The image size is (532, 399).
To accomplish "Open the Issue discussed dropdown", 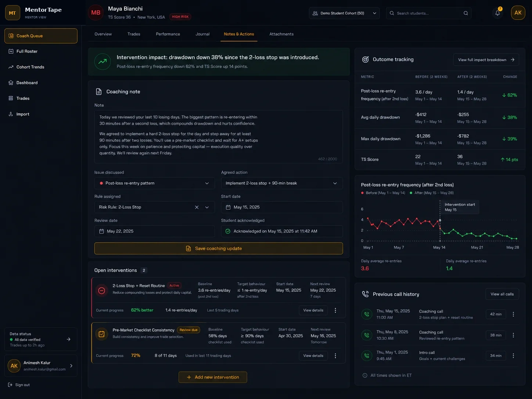I will click(154, 183).
